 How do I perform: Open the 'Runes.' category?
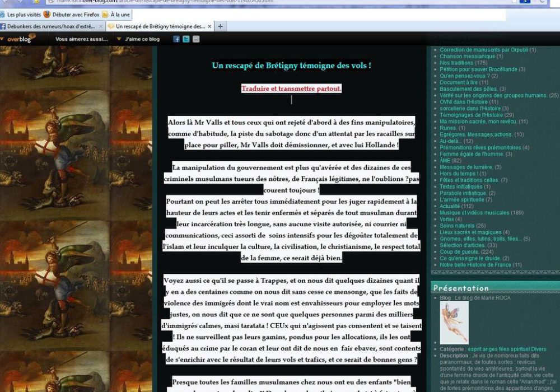448,128
